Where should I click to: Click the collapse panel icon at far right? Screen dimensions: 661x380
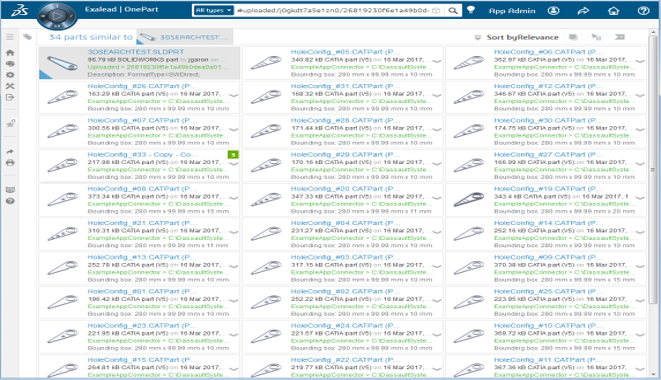pos(620,37)
